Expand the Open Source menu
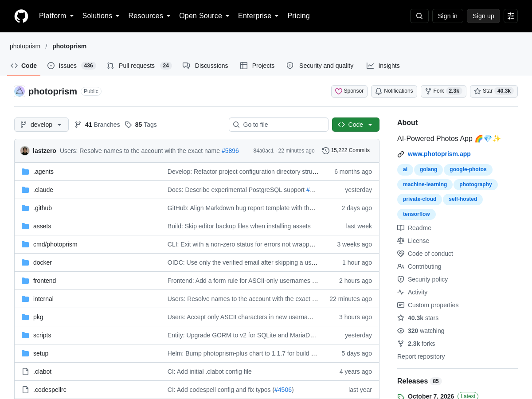Image resolution: width=532 pixels, height=399 pixels. tap(204, 16)
